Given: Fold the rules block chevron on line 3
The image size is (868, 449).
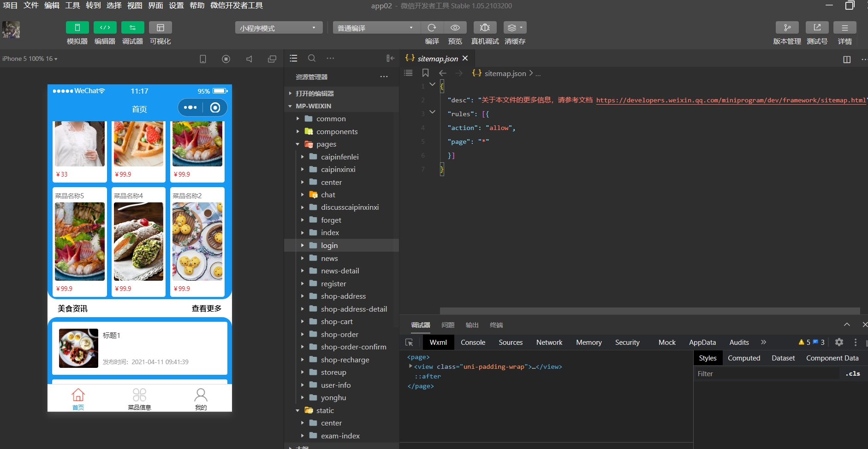Looking at the screenshot, I should 432,112.
